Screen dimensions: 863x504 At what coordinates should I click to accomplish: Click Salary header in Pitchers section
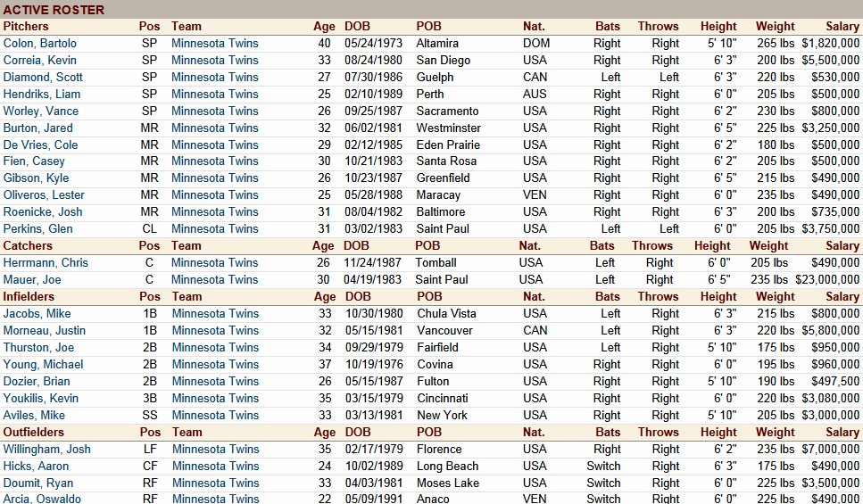point(842,27)
